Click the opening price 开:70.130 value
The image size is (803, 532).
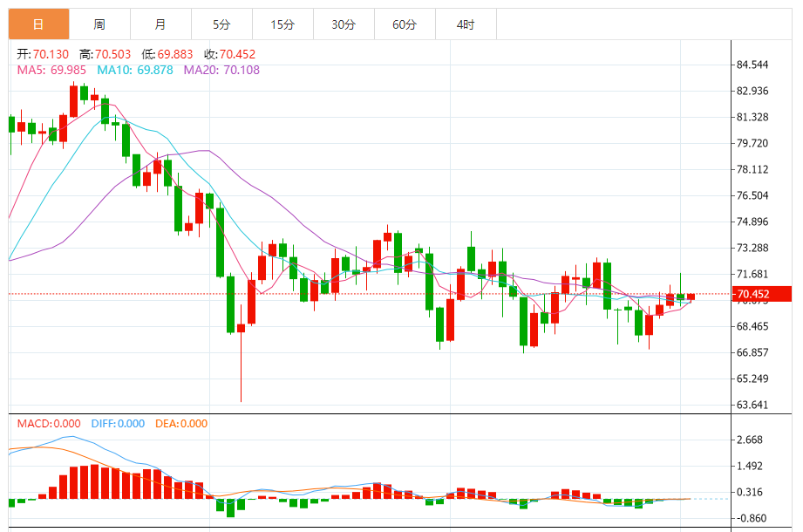pos(43,54)
